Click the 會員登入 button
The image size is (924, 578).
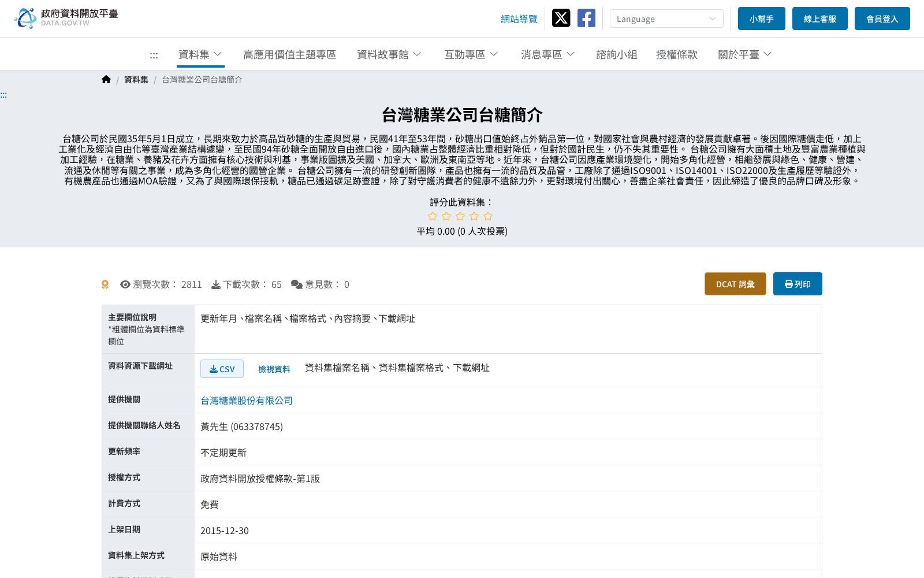tap(882, 18)
